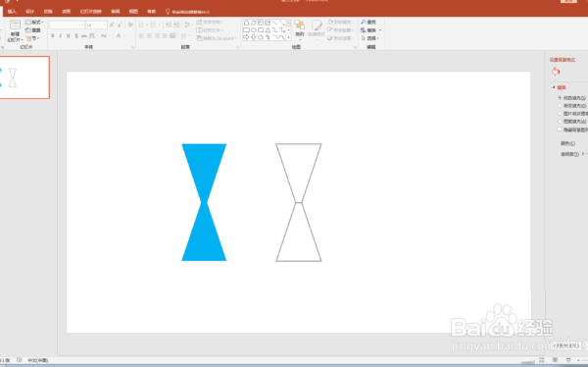This screenshot has height=367, width=588.
Task: Open the View (视图) tab
Action: [x=133, y=12]
